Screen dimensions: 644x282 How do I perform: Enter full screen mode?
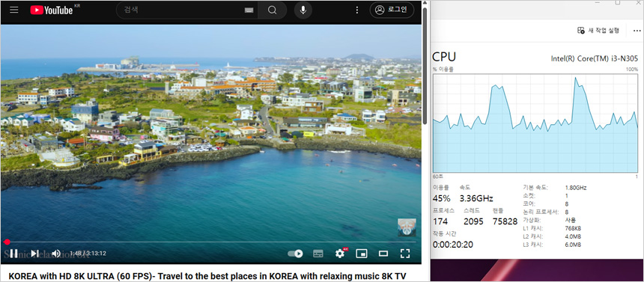(x=405, y=254)
